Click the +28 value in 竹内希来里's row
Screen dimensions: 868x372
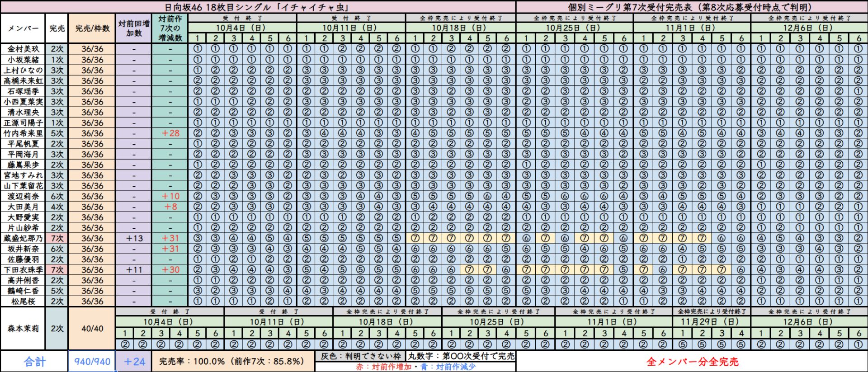[x=170, y=133]
